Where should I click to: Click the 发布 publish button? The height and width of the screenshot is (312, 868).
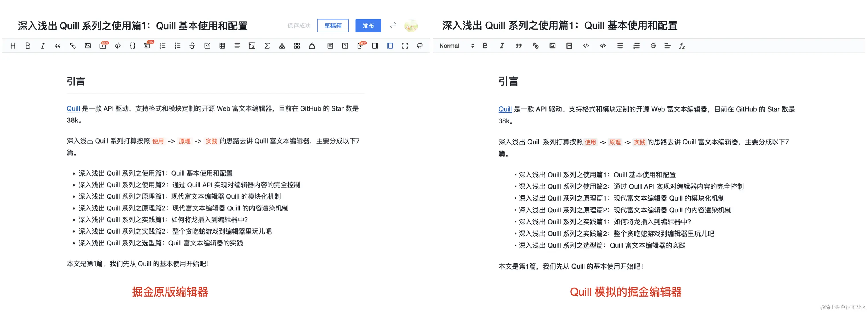(368, 25)
